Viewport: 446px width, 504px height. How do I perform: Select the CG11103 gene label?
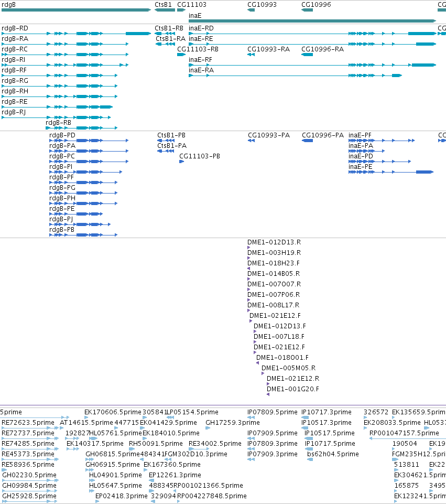[x=192, y=5]
